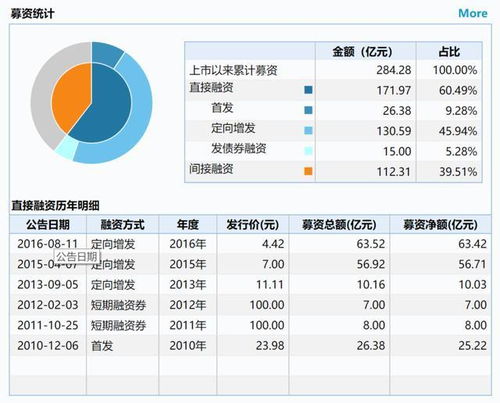Select the 2013-09-05 financing row
Image resolution: width=500 pixels, height=403 pixels.
pos(250,285)
